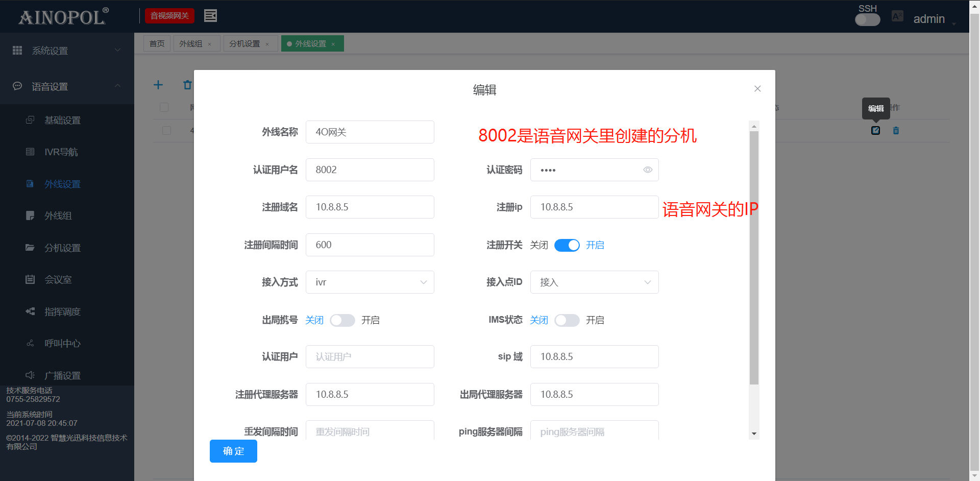The height and width of the screenshot is (481, 980).
Task: Click the language translate icon near admin
Action: (x=897, y=16)
